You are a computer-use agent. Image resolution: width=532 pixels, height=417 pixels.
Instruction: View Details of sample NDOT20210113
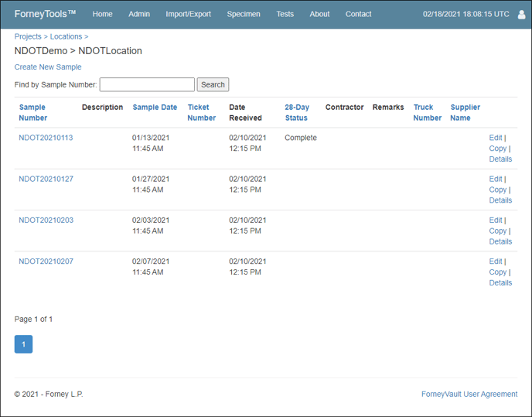tap(500, 159)
